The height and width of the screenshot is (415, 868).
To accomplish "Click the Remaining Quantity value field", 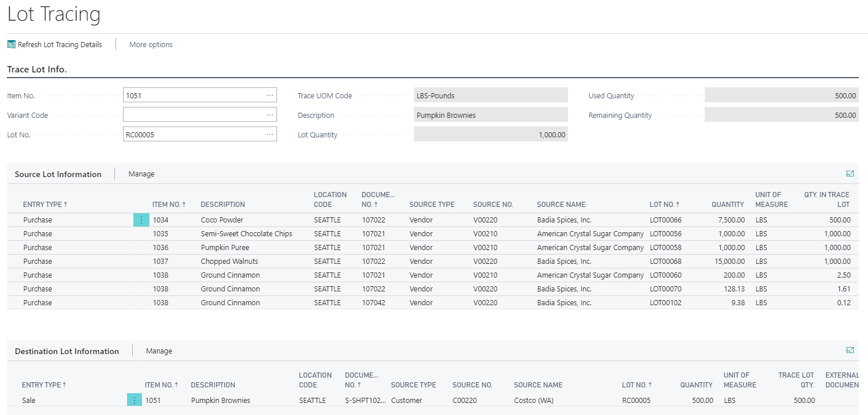I will point(782,115).
